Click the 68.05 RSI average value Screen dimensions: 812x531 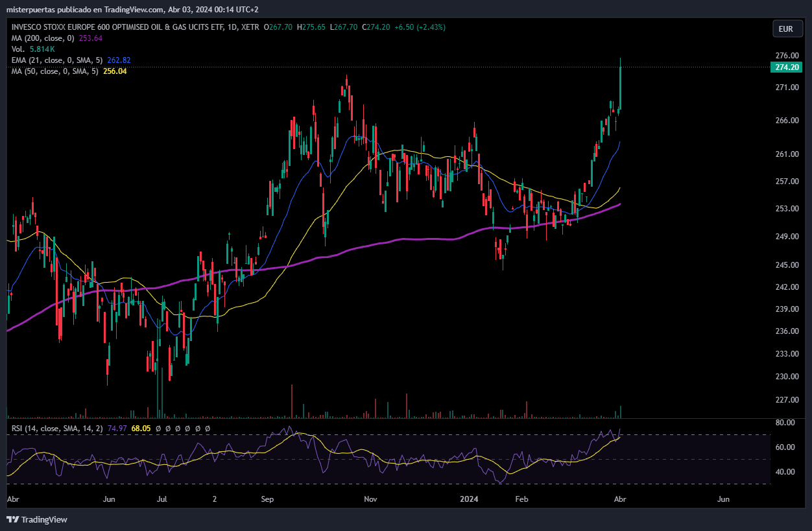click(141, 429)
